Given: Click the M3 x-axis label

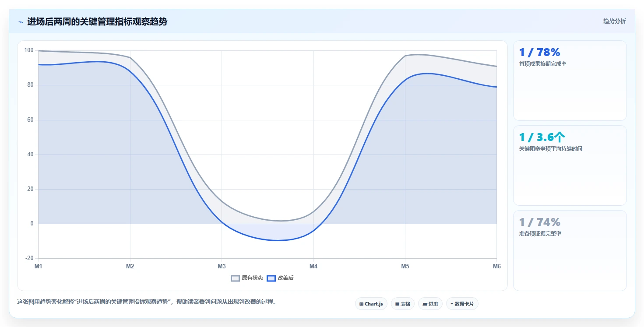Looking at the screenshot, I should [x=222, y=266].
